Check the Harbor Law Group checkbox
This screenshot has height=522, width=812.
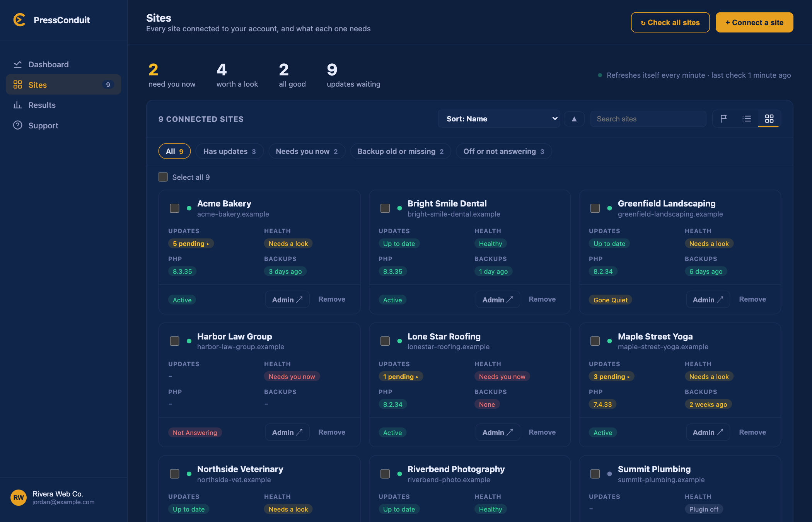(175, 341)
